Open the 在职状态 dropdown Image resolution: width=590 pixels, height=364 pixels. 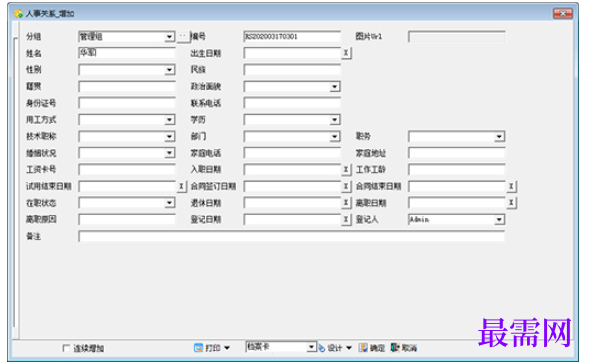click(x=169, y=203)
